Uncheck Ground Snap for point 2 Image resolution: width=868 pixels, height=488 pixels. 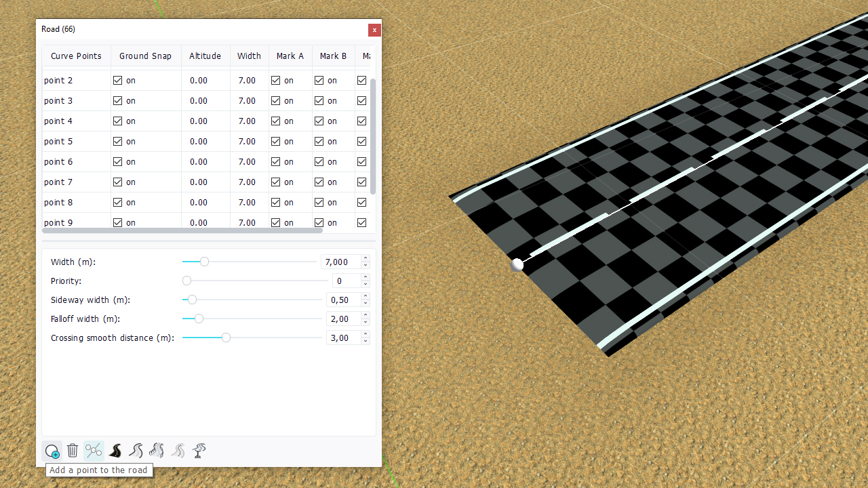tap(118, 81)
